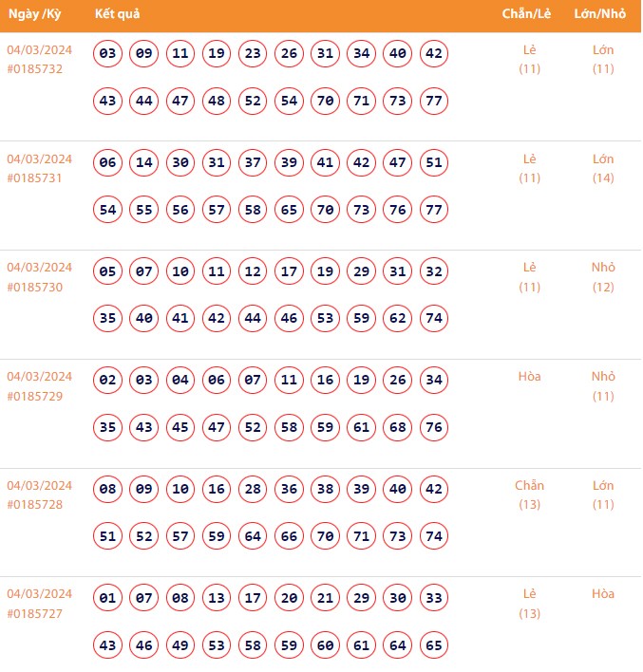Click "Lớn (14)" result of draw #0185731
Screen dimensions: 643x672
pos(603,168)
